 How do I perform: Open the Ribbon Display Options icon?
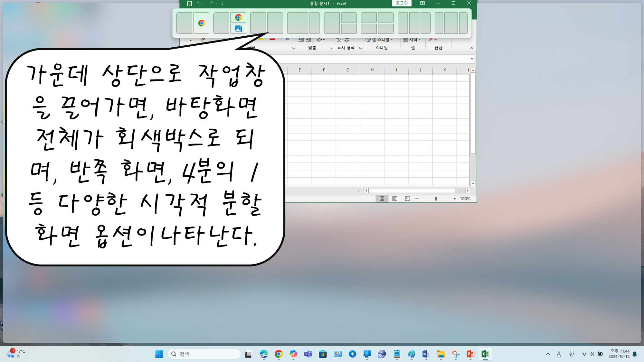(x=422, y=3)
